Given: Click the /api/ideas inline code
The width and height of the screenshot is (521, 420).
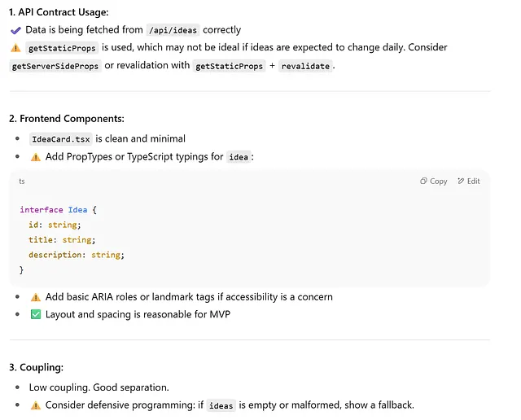Looking at the screenshot, I should coord(174,30).
